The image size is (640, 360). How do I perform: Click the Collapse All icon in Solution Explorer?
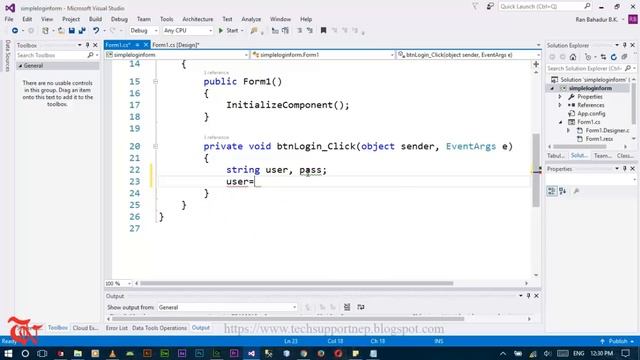point(624,57)
